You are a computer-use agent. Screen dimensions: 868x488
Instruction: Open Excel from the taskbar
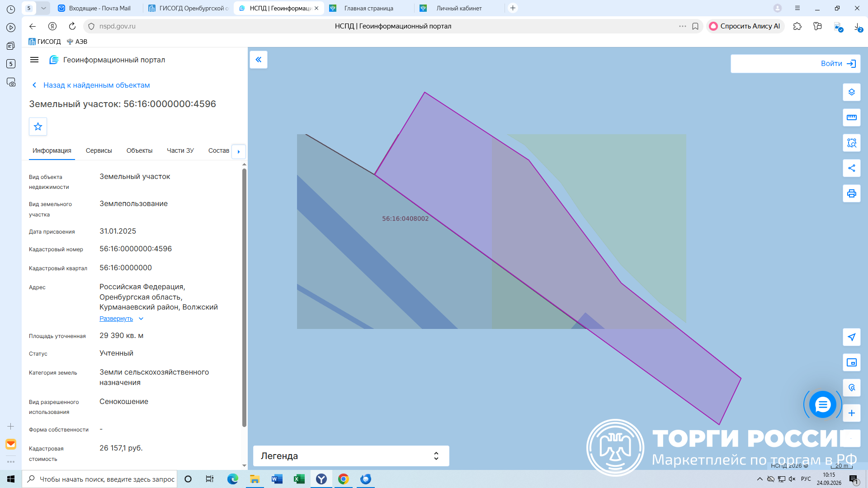[299, 479]
